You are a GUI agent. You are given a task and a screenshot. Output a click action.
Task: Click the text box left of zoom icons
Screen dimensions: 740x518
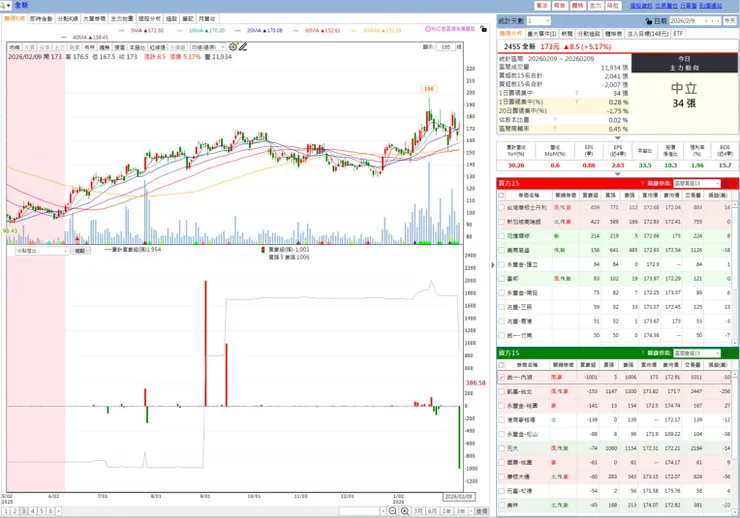(x=359, y=511)
